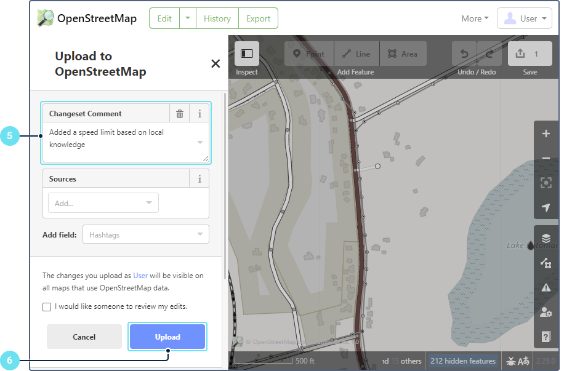Open the issues warning panel
588x371 pixels.
(x=546, y=287)
